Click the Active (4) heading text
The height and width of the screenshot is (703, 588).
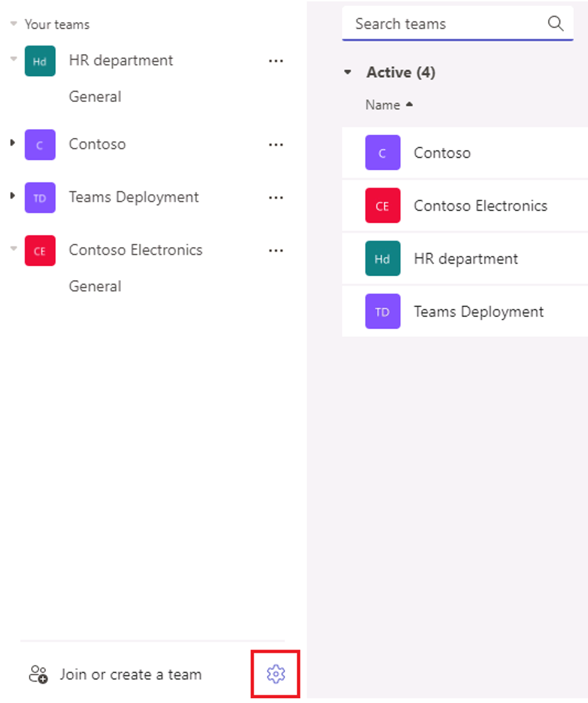point(401,72)
